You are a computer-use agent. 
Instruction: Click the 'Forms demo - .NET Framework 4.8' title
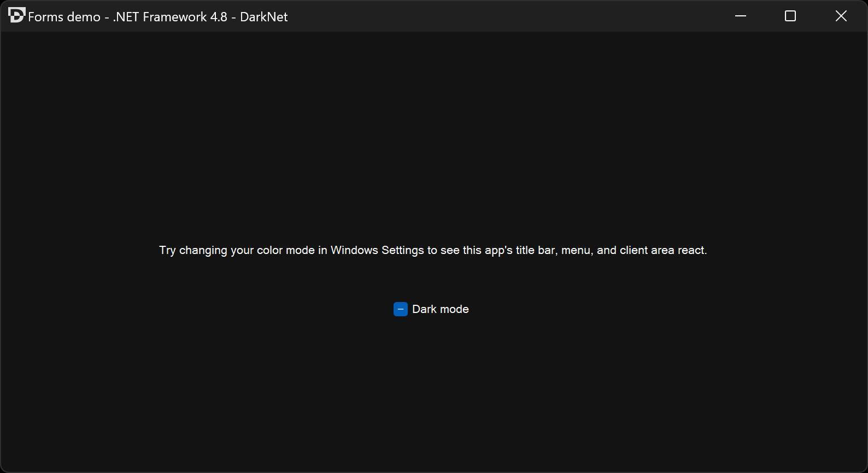158,17
